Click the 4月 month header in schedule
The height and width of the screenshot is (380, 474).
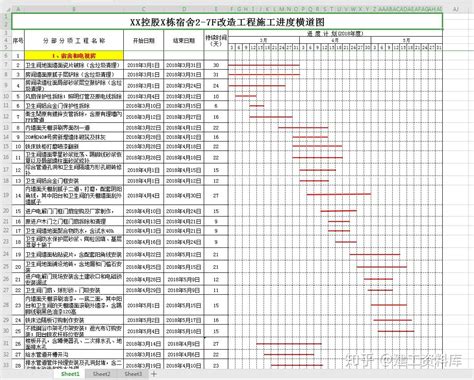tap(335, 40)
